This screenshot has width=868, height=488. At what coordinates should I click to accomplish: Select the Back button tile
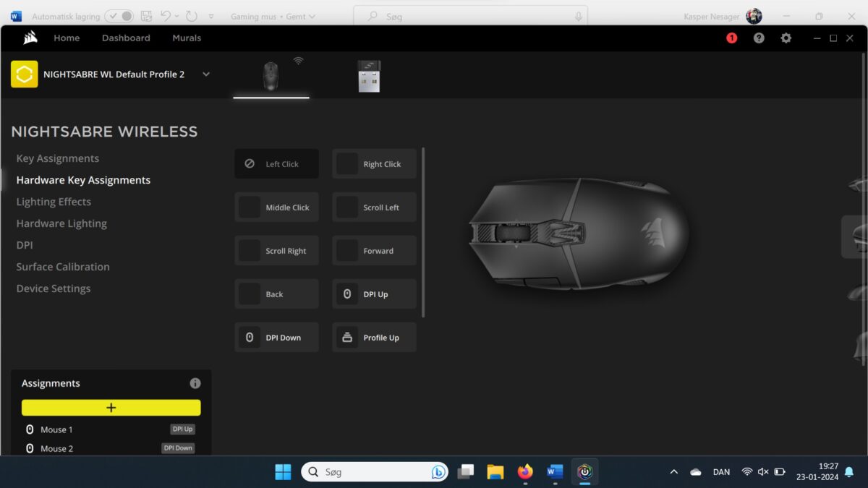[276, 294]
